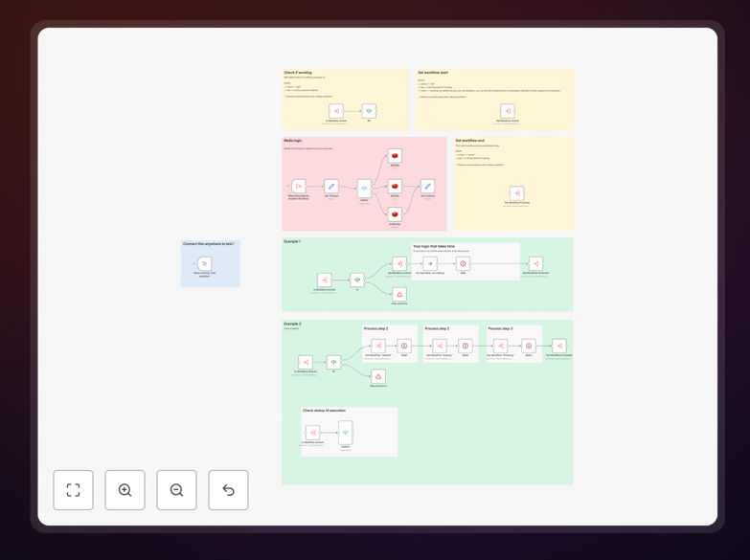Select the workflow node in 'Check if working' note
Viewport: 750px width, 560px height.
336,111
